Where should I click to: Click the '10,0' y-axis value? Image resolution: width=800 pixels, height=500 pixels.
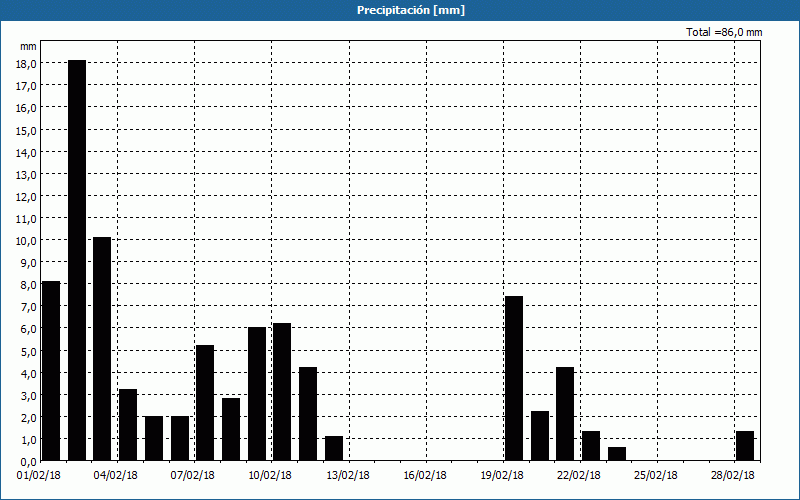coord(26,241)
